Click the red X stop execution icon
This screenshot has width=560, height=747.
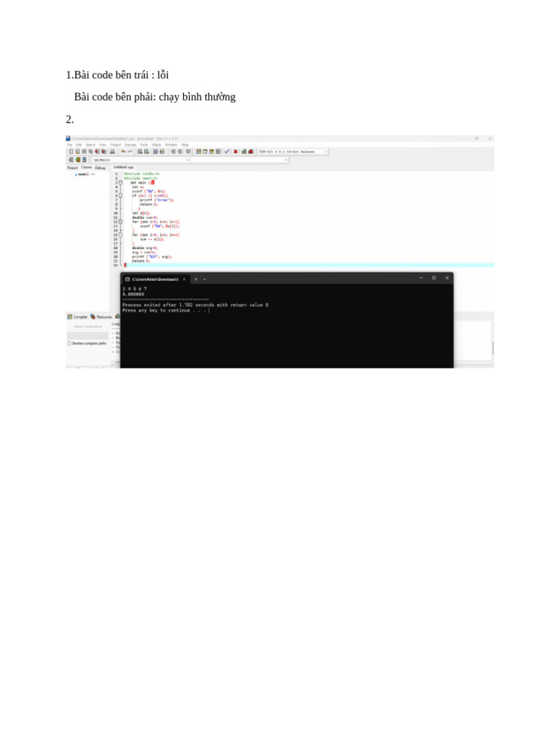pos(236,152)
